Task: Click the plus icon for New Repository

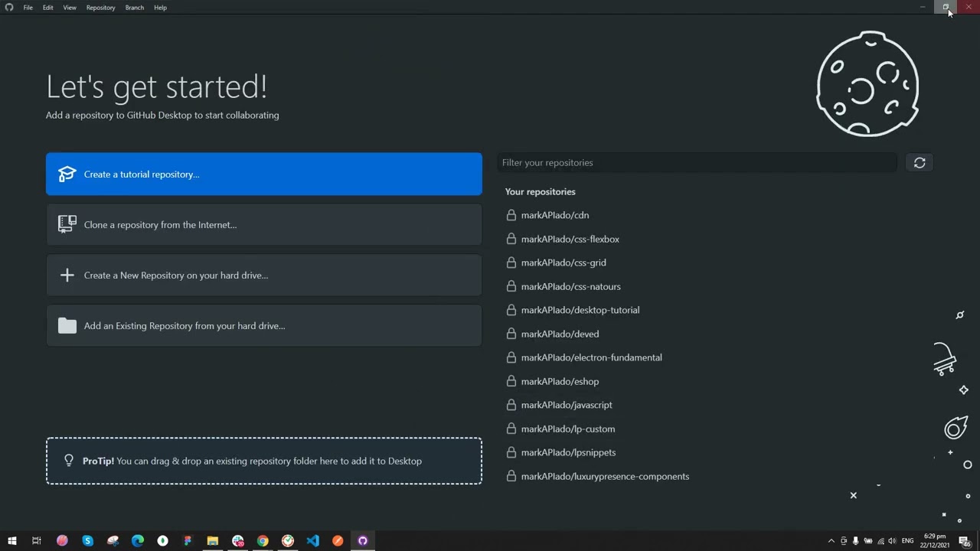Action: point(67,275)
